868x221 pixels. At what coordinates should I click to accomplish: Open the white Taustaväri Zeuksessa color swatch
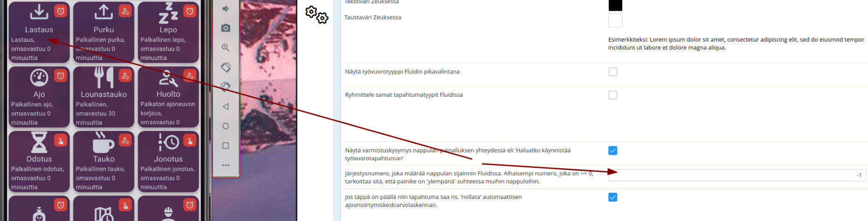(x=615, y=20)
